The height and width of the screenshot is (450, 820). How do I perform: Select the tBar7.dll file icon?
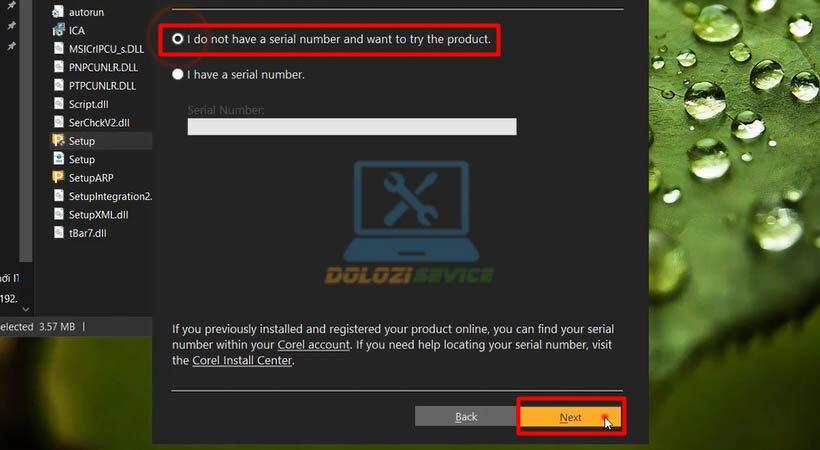click(x=59, y=233)
